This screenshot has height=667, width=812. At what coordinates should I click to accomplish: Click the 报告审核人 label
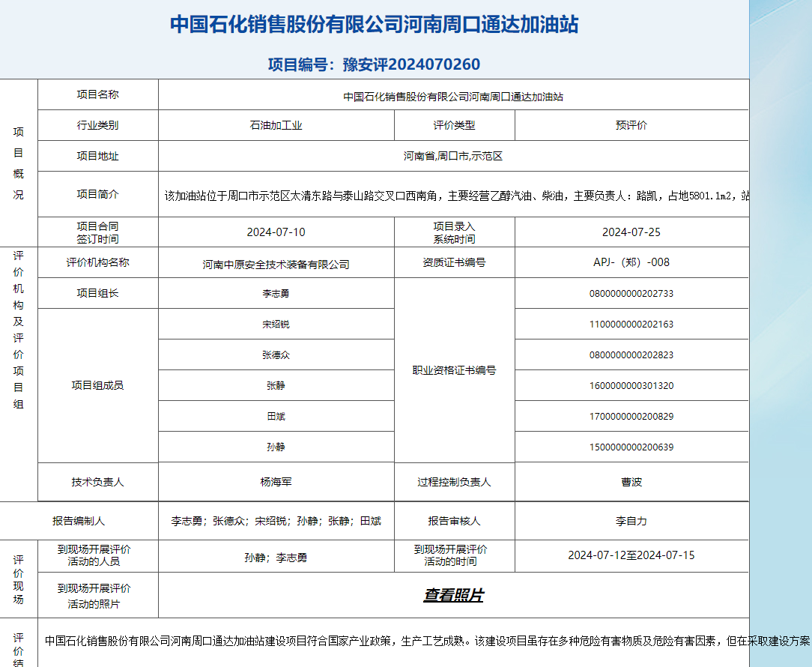tap(454, 521)
